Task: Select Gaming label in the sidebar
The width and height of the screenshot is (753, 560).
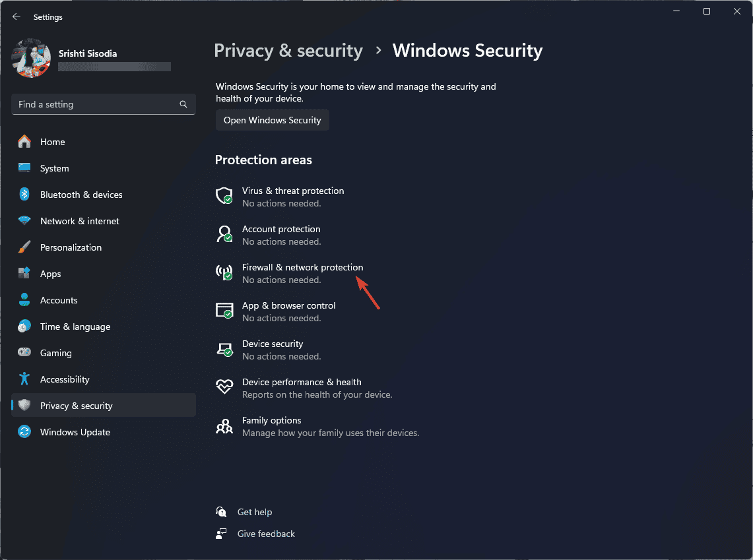Action: click(55, 353)
